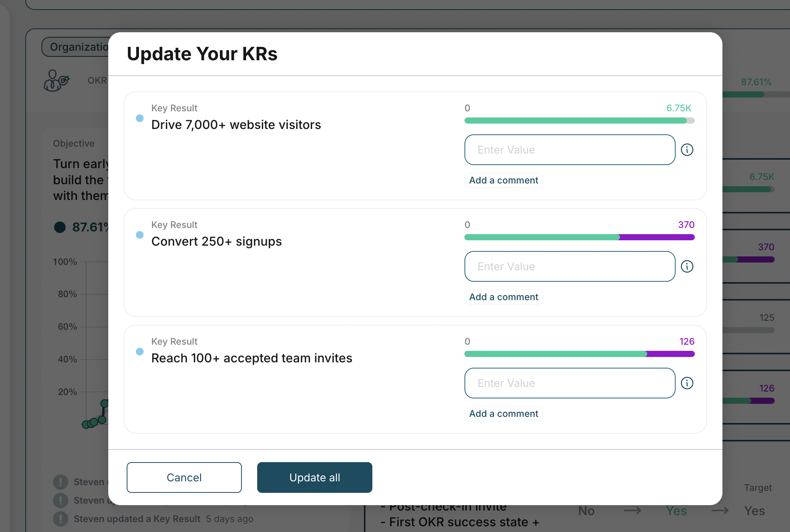790x532 pixels.
Task: Add a comment on website visitors KR
Action: click(x=504, y=180)
